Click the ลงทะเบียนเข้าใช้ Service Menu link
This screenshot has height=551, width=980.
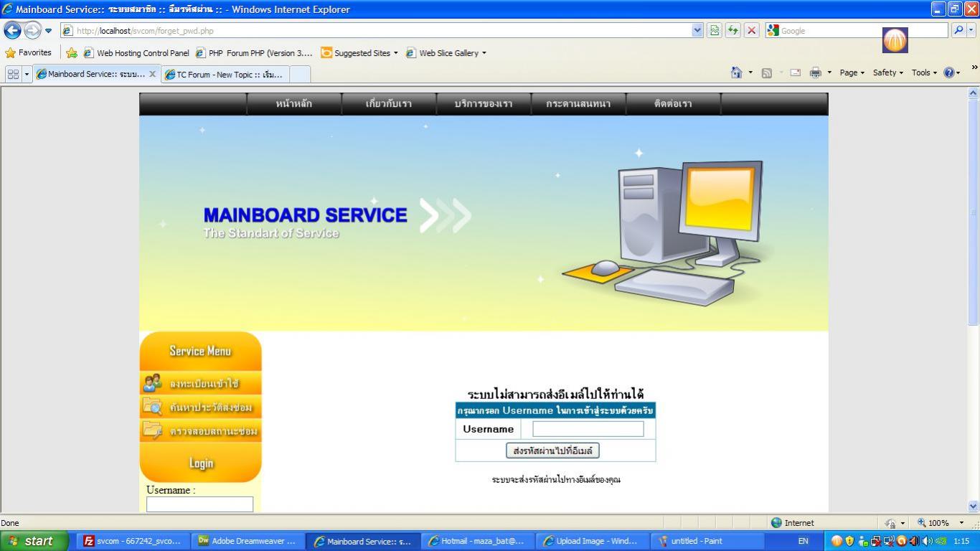click(x=204, y=384)
